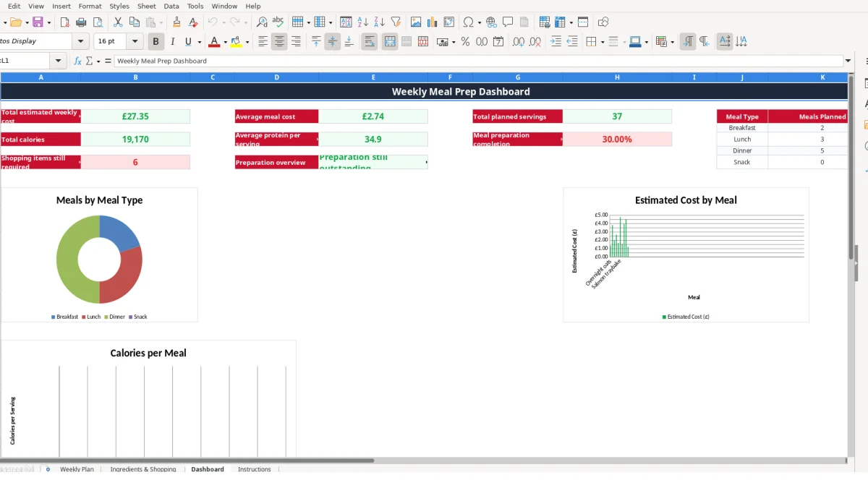
Task: Toggle Underline formatting
Action: click(188, 42)
